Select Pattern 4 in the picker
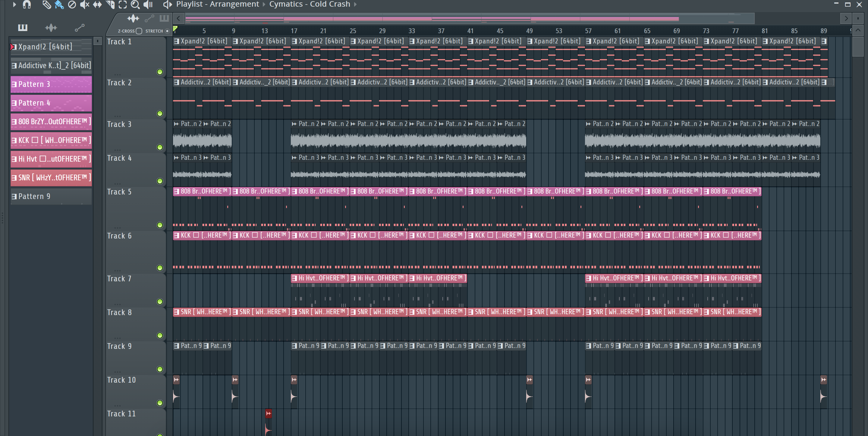868x436 pixels. coord(51,103)
